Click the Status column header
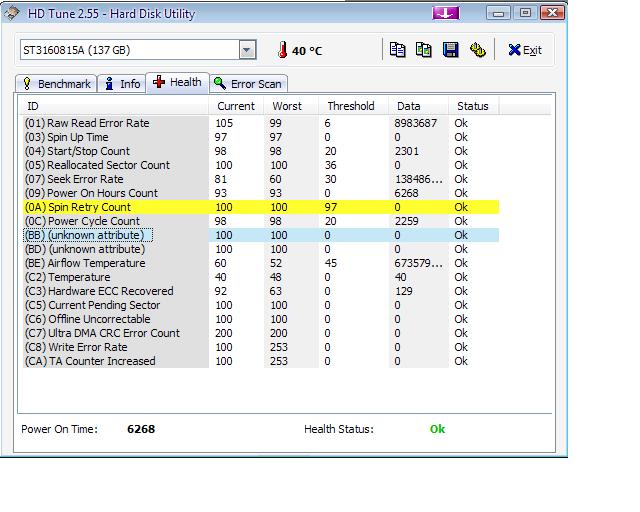The height and width of the screenshot is (512, 640). click(x=473, y=106)
